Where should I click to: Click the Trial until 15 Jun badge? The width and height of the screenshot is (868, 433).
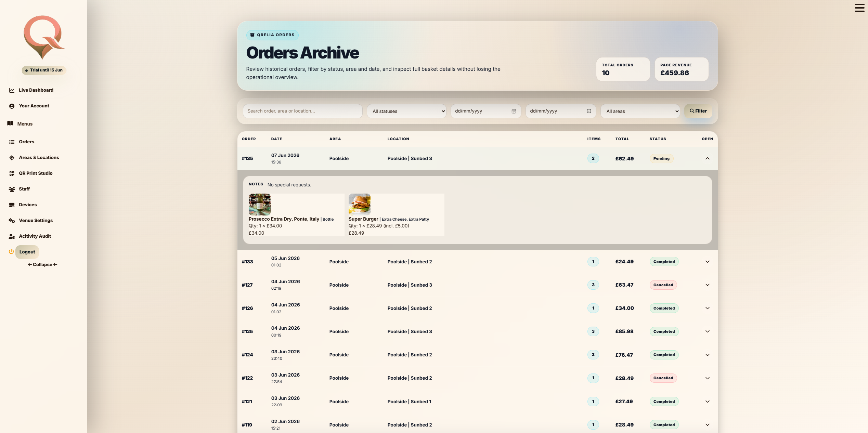44,70
